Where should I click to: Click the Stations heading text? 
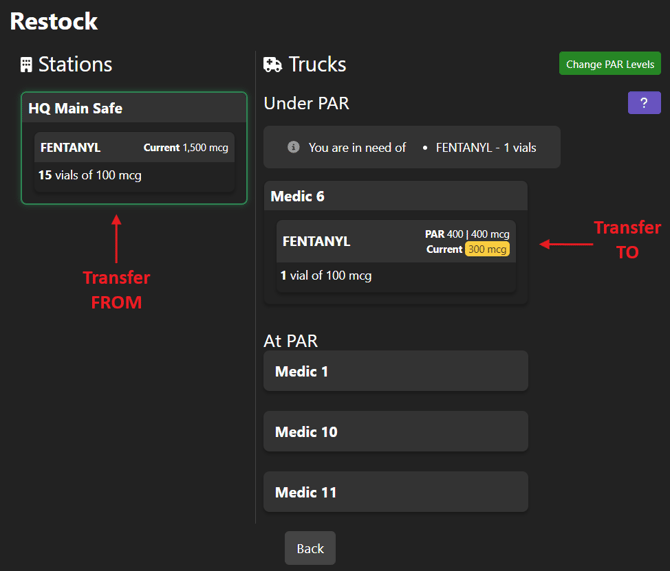(75, 65)
